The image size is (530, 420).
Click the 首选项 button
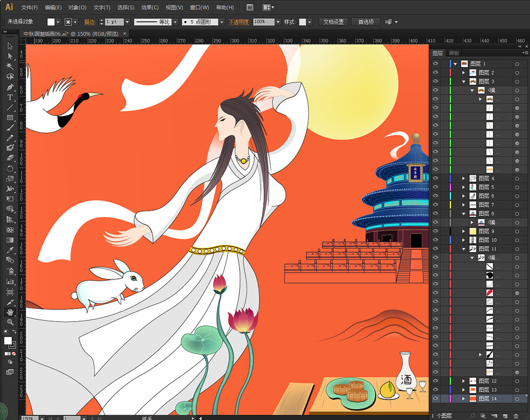coord(366,22)
